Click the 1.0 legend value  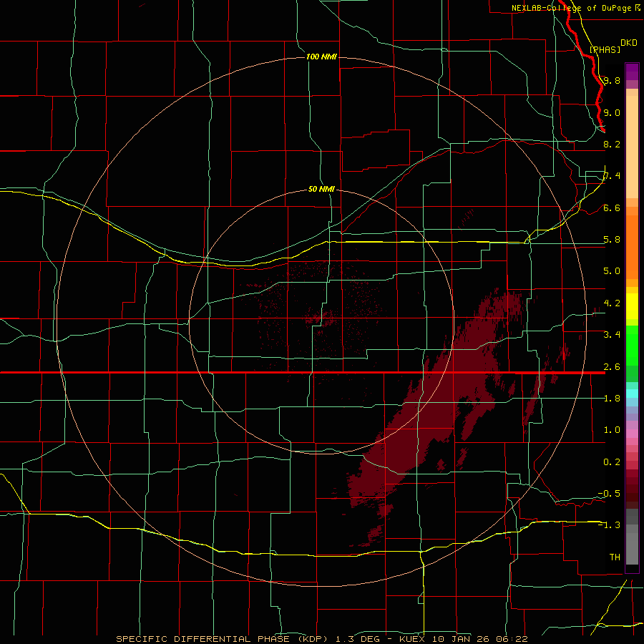612,430
